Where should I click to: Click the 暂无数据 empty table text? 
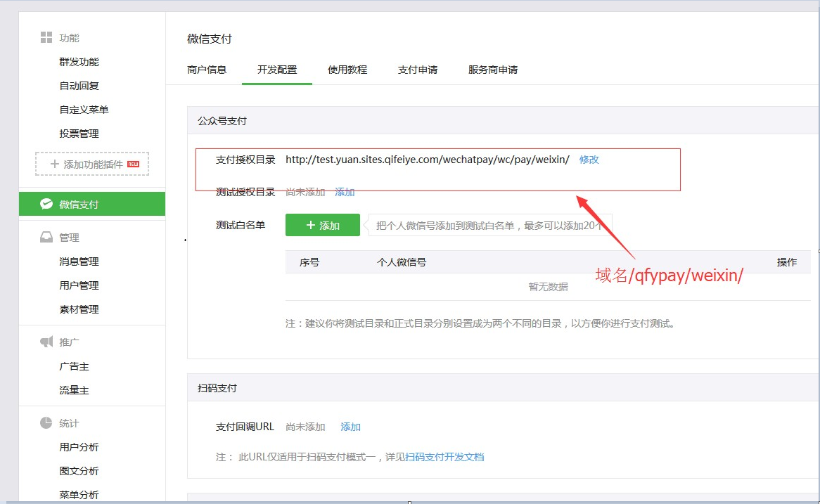[x=548, y=287]
